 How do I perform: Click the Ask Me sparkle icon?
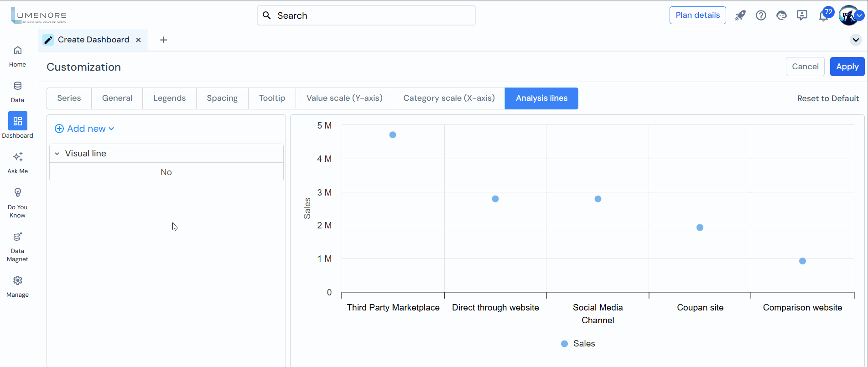[x=17, y=157]
